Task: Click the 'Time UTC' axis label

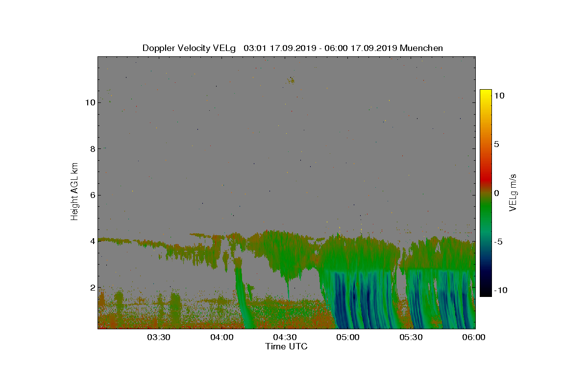Action: coord(286,346)
